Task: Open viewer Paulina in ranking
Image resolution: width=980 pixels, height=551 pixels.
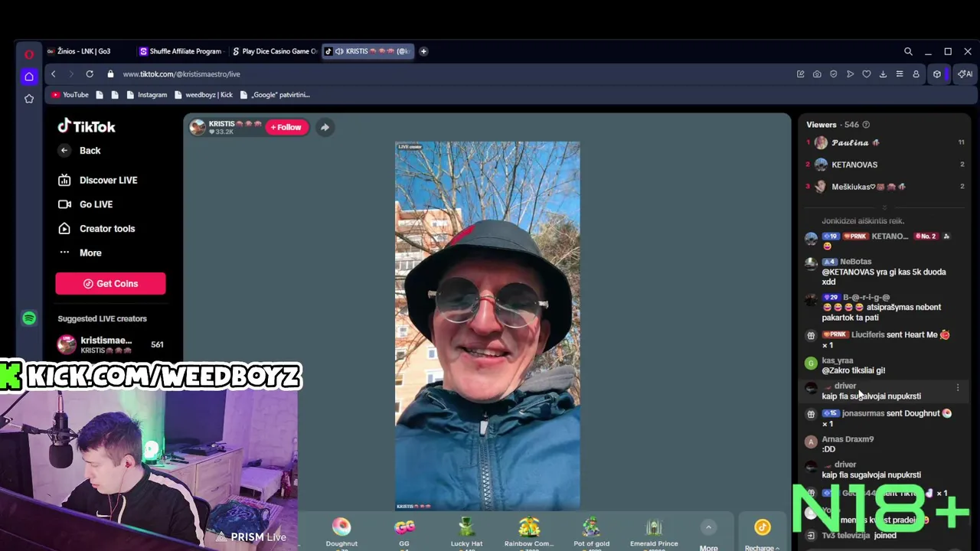Action: [x=884, y=142]
